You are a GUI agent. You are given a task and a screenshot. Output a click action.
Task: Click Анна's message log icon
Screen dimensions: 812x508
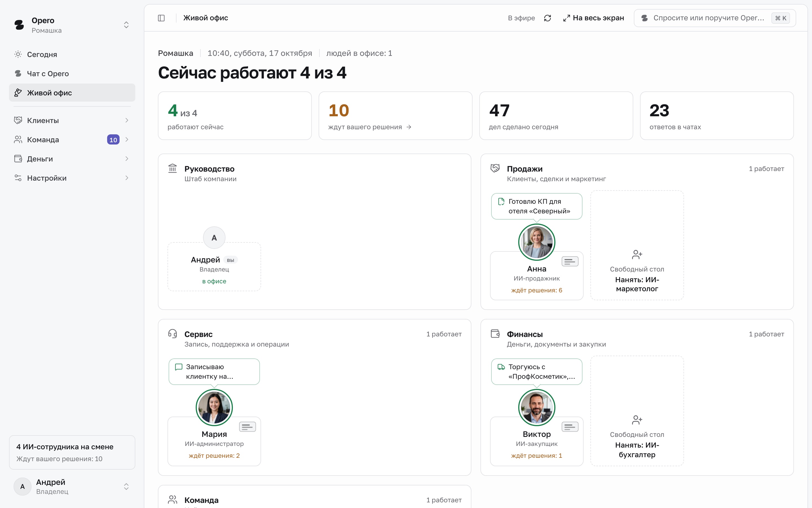click(x=570, y=261)
